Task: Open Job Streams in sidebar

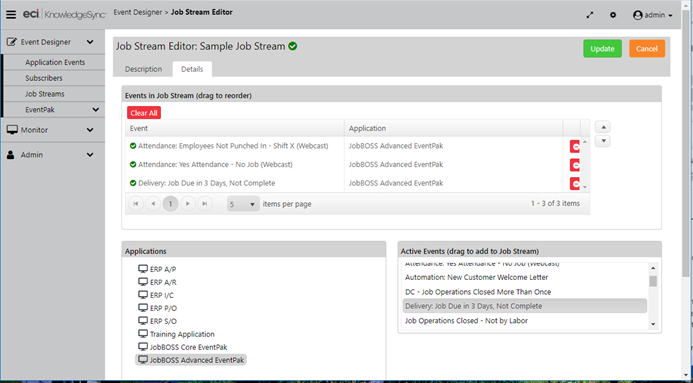Action: click(x=45, y=94)
